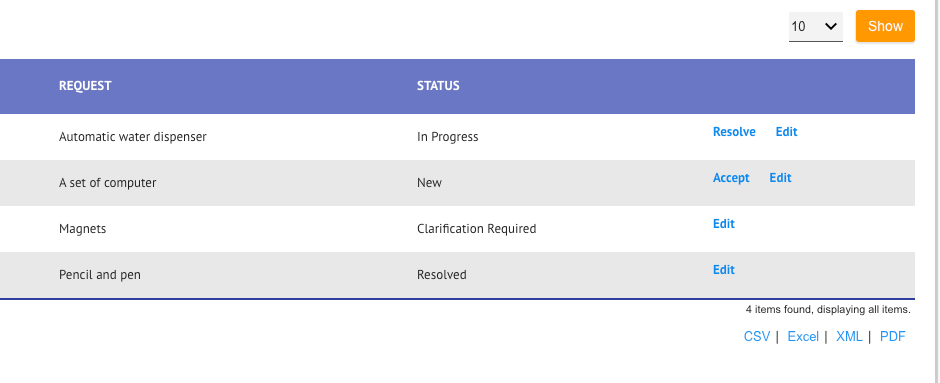Screen dimensions: 940x383
Task: Sort by the REQUEST column header
Action: point(85,86)
